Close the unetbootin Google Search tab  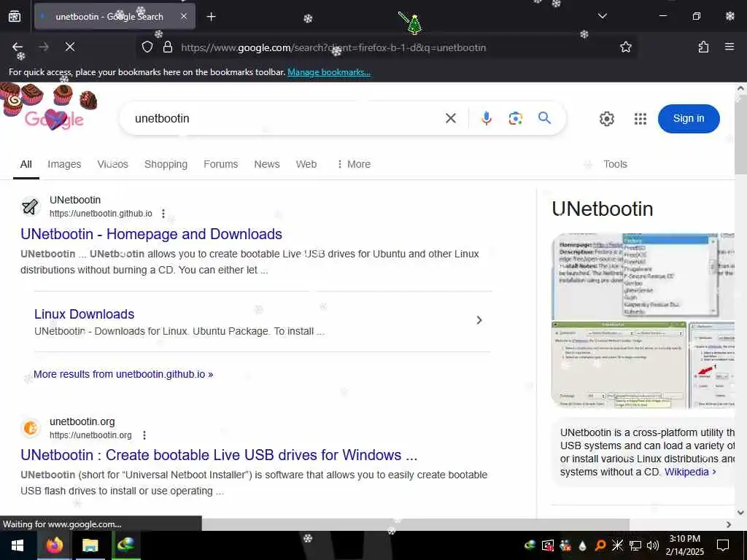(184, 16)
